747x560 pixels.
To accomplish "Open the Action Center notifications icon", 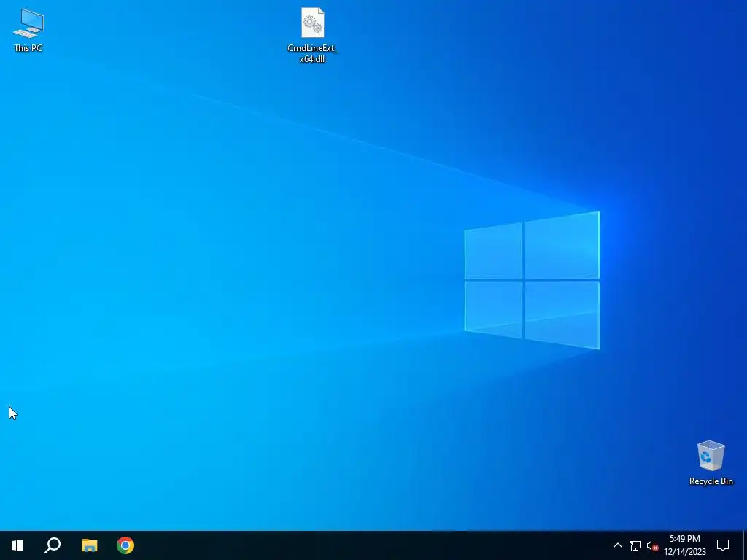I will pos(723,545).
